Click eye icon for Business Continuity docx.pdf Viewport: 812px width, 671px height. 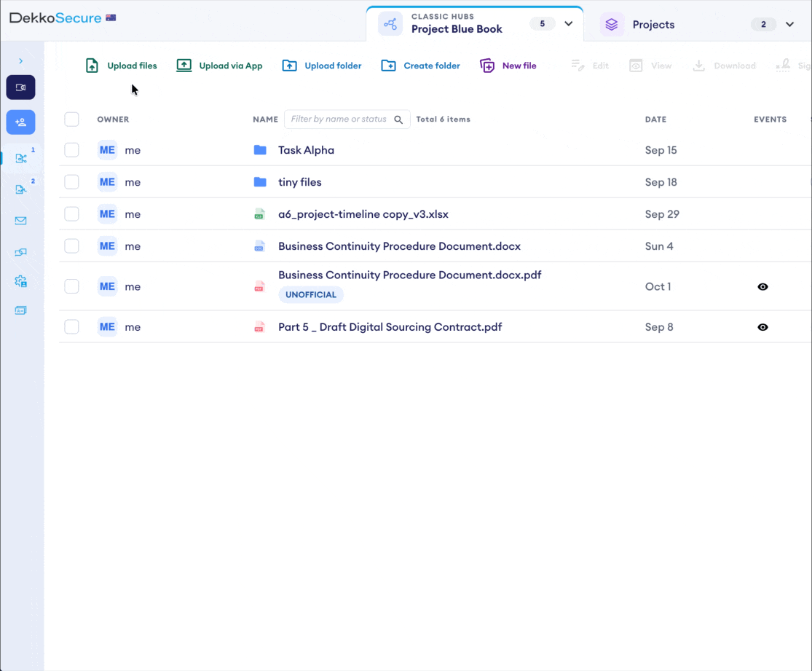point(762,286)
